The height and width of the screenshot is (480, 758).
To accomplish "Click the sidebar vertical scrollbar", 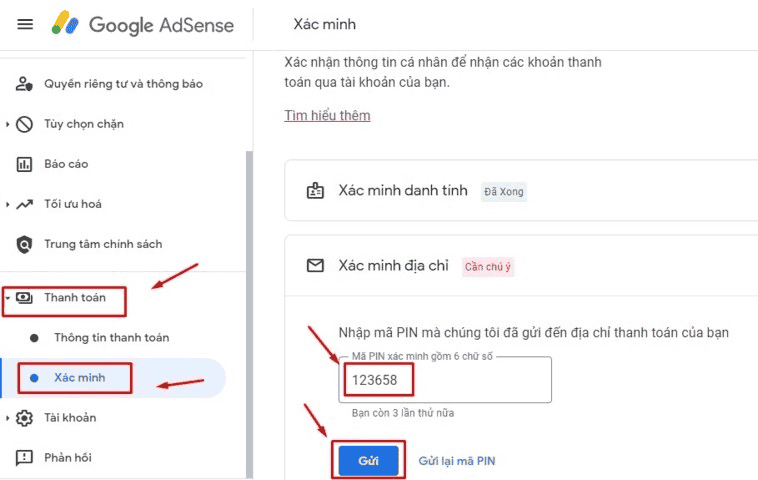I will (249, 314).
